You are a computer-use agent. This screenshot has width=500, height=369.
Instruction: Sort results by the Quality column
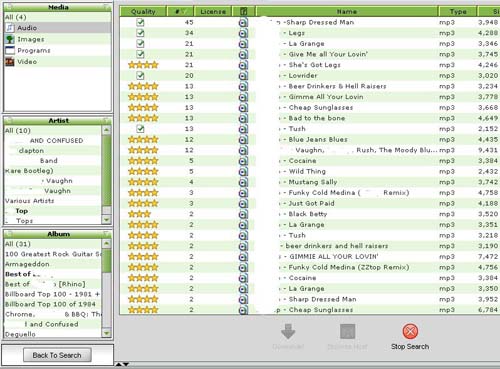[143, 12]
